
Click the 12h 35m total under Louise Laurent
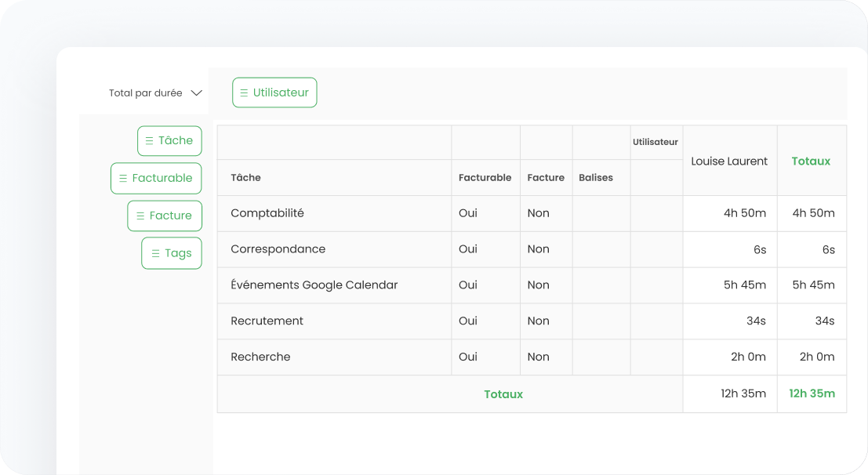743,393
